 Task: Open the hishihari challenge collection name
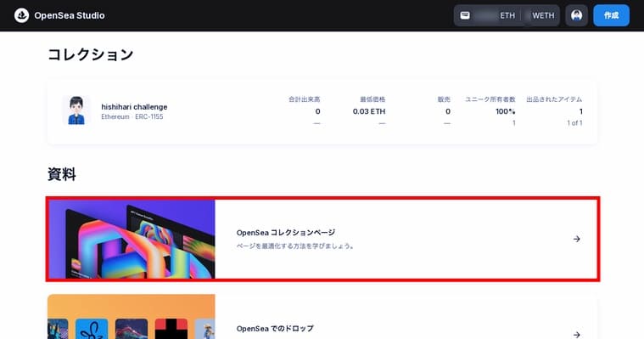coord(134,107)
